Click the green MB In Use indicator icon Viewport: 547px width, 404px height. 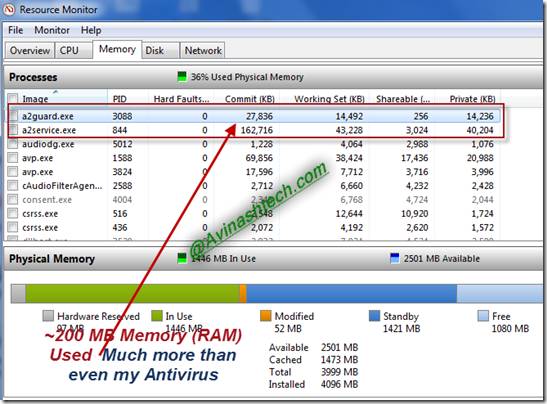tap(182, 259)
